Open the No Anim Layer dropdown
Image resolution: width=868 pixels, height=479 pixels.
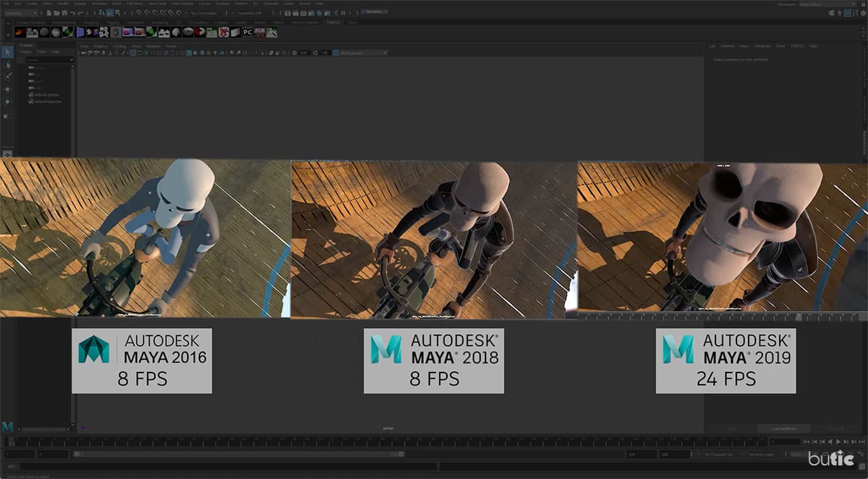point(761,454)
